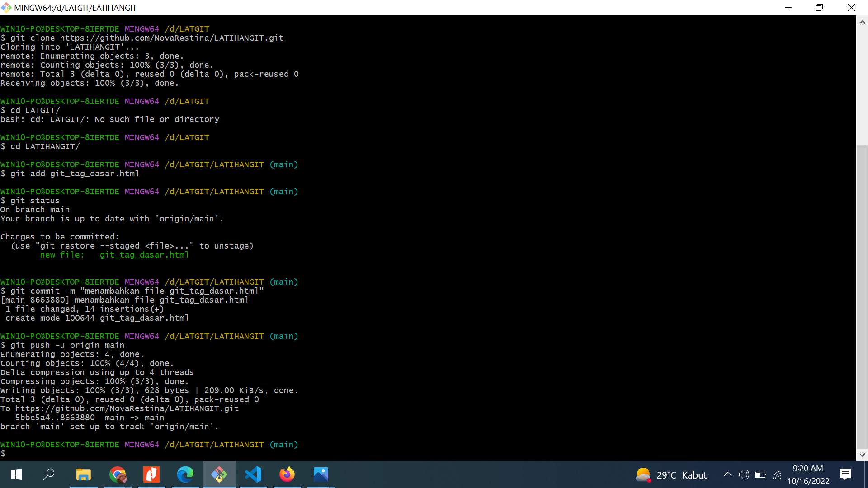The image size is (868, 488).
Task: Open the notification Action Center
Action: point(845,474)
